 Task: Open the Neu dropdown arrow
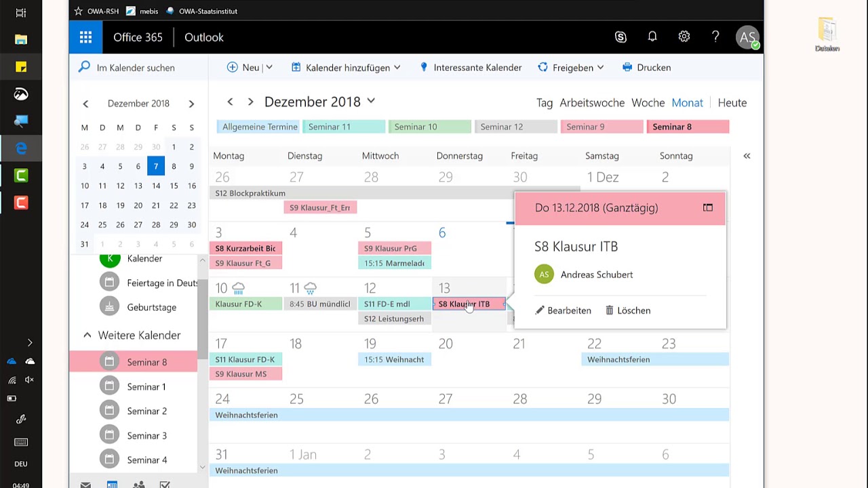[269, 67]
